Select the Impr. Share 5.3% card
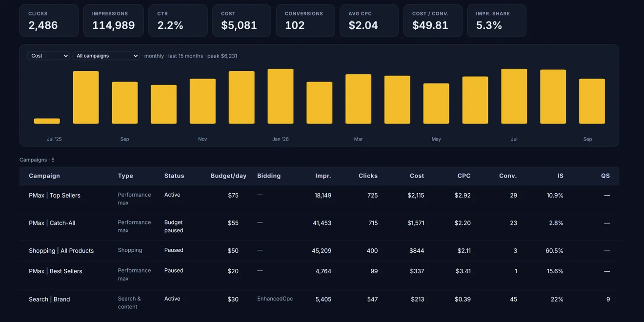Image resolution: width=644 pixels, height=322 pixels. click(x=497, y=20)
